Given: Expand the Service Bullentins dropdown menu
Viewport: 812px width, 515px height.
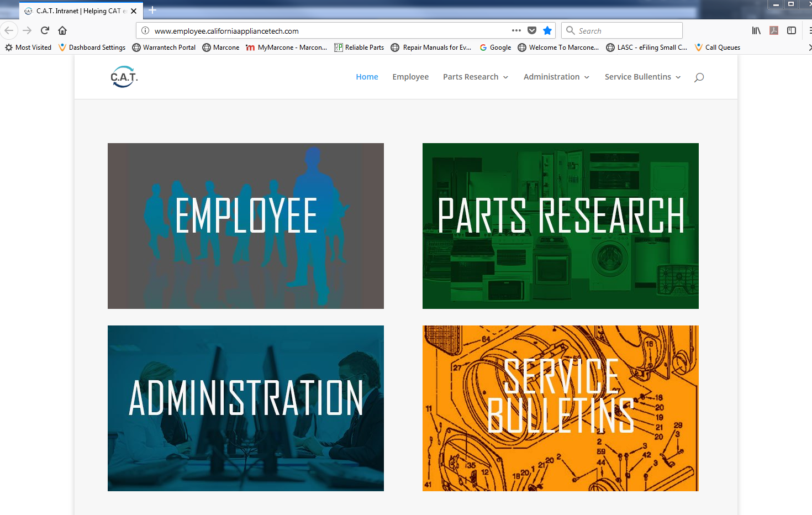Looking at the screenshot, I should click(642, 77).
